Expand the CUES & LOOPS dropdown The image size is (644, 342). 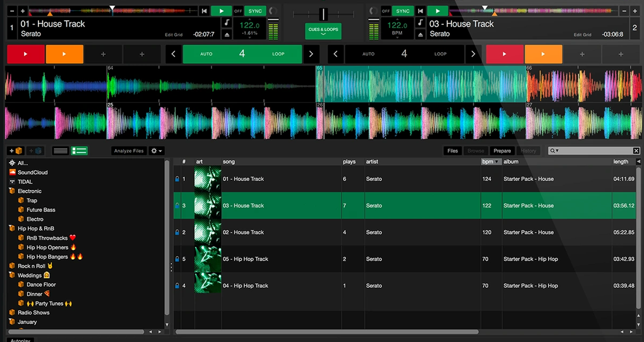[323, 31]
